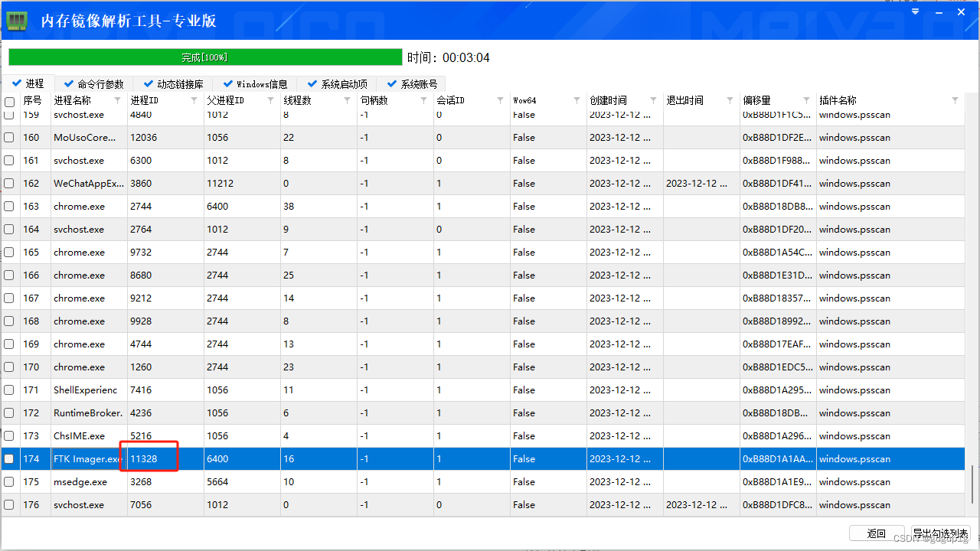Viewport: 980px width, 551px height.
Task: Click parent process ID cell 5664
Action: (x=243, y=482)
